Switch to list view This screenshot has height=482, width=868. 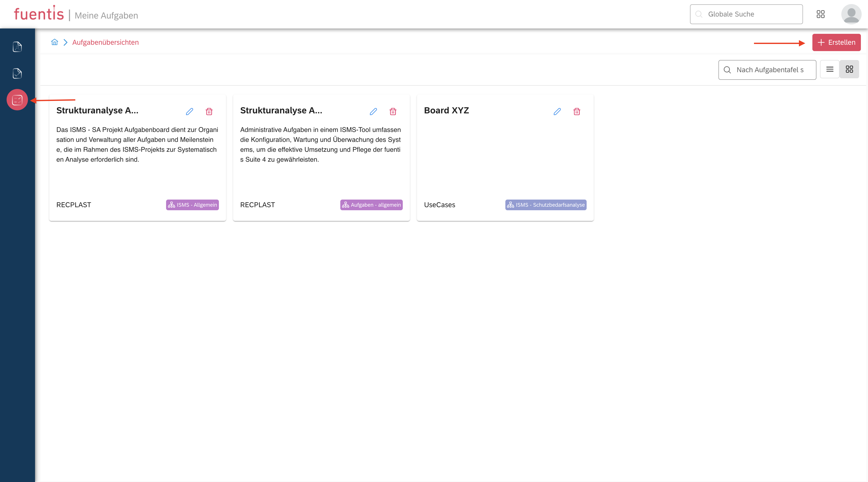830,69
